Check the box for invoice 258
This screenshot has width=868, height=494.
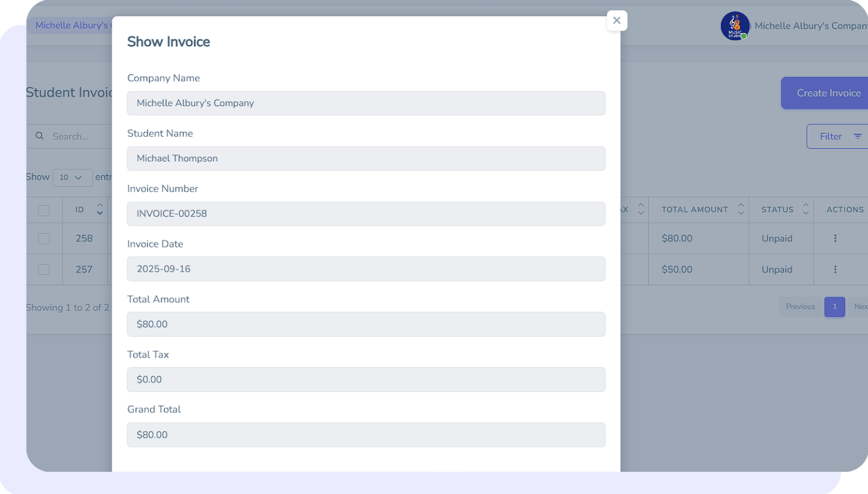click(x=44, y=238)
